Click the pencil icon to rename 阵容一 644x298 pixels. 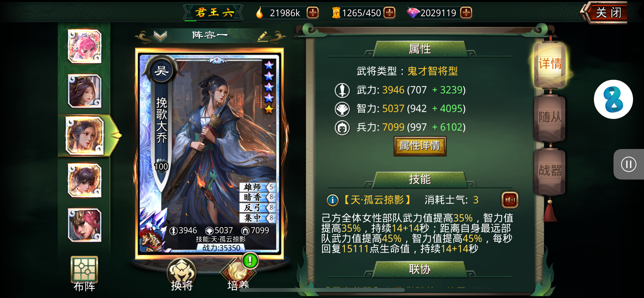click(263, 36)
